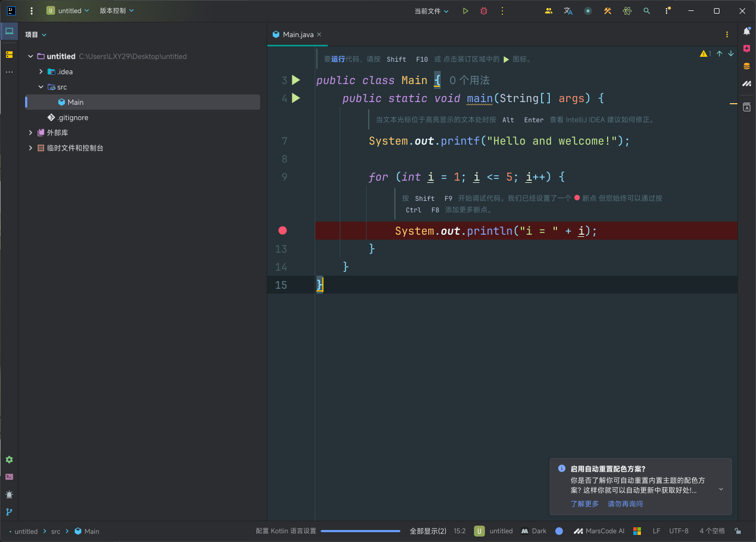Viewport: 756px width, 542px height.
Task: Click Main breadcrumb in navigation bar
Action: coord(87,531)
